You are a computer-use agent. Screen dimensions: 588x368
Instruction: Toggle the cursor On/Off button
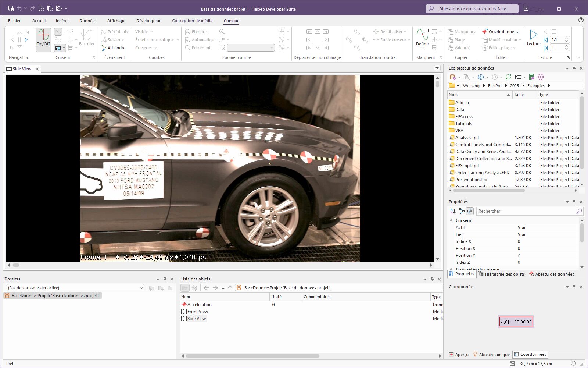pos(43,38)
